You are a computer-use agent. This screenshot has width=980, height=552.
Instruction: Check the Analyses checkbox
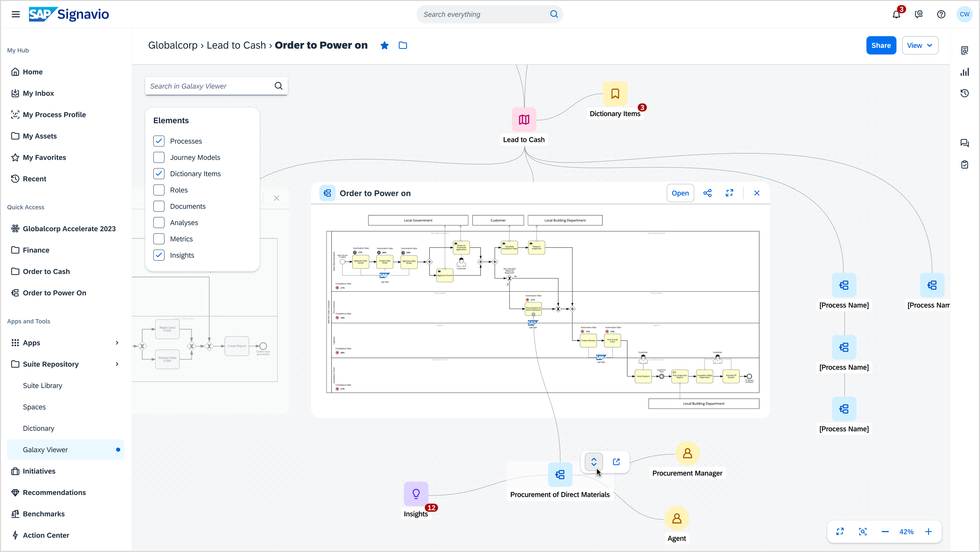pos(159,223)
